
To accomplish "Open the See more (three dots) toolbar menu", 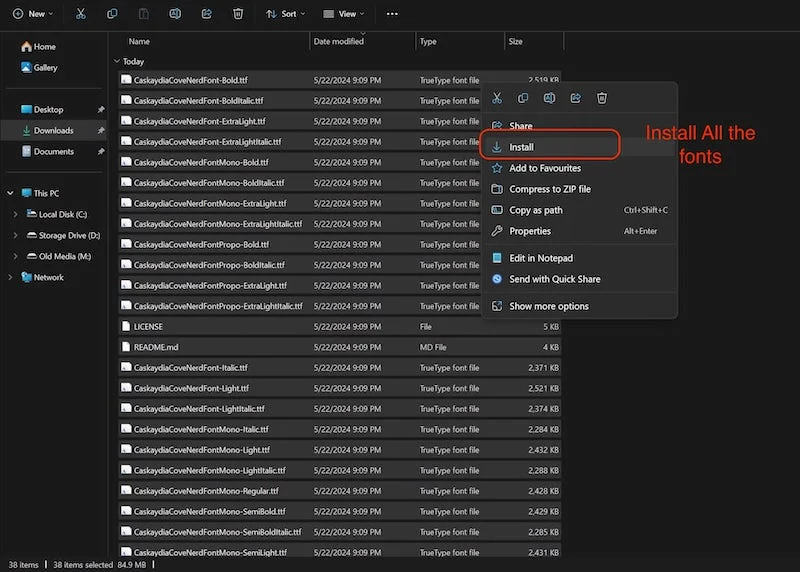I will point(392,14).
